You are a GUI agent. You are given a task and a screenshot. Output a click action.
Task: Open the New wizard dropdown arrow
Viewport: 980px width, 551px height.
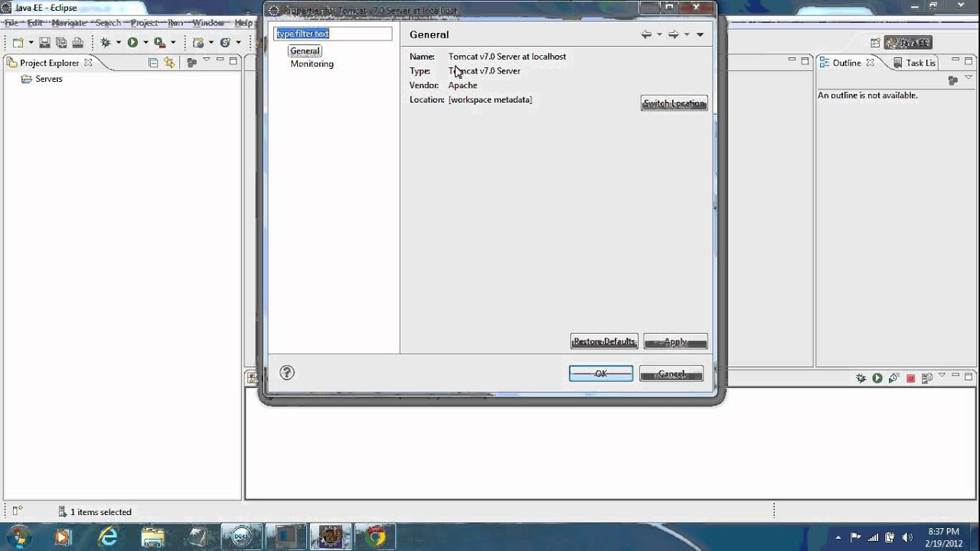tap(31, 43)
